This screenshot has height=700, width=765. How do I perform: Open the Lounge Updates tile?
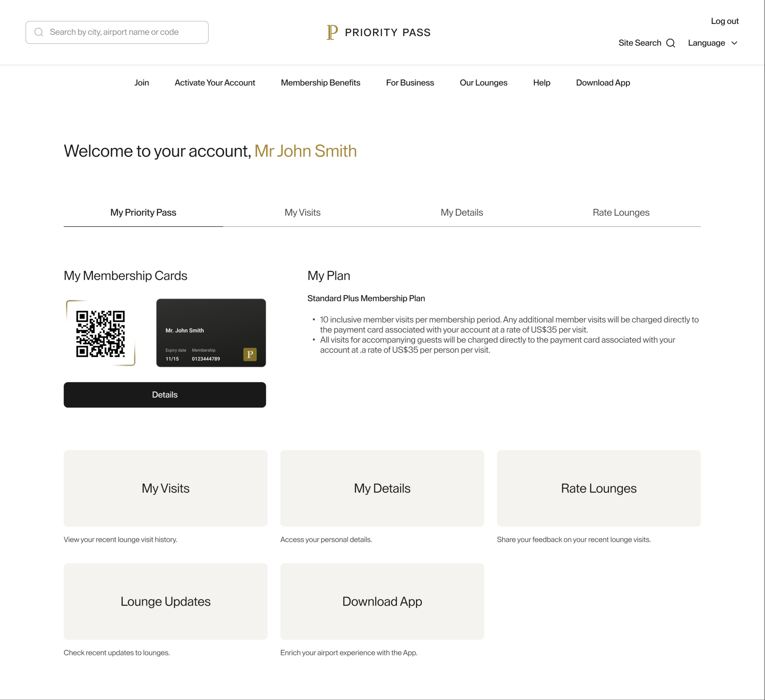pos(165,601)
